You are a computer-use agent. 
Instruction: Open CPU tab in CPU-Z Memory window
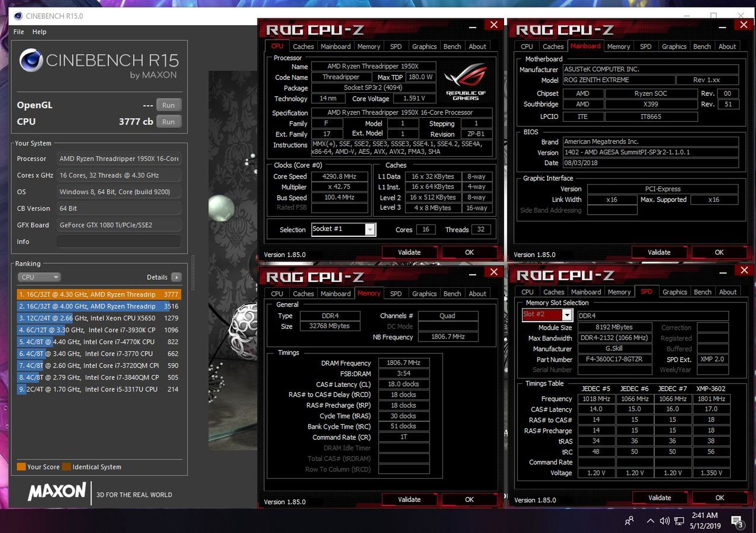tap(277, 294)
